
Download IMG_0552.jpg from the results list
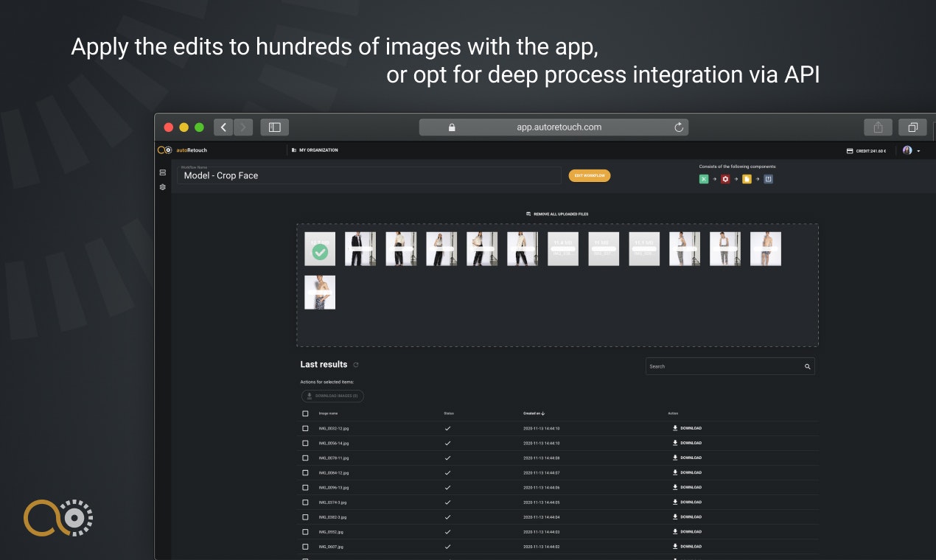tap(688, 531)
